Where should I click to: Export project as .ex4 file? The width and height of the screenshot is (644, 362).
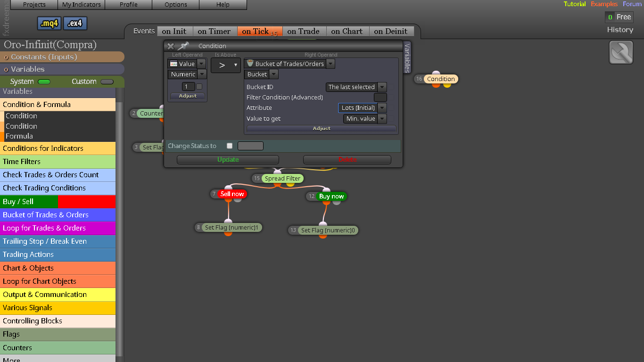[x=75, y=24]
